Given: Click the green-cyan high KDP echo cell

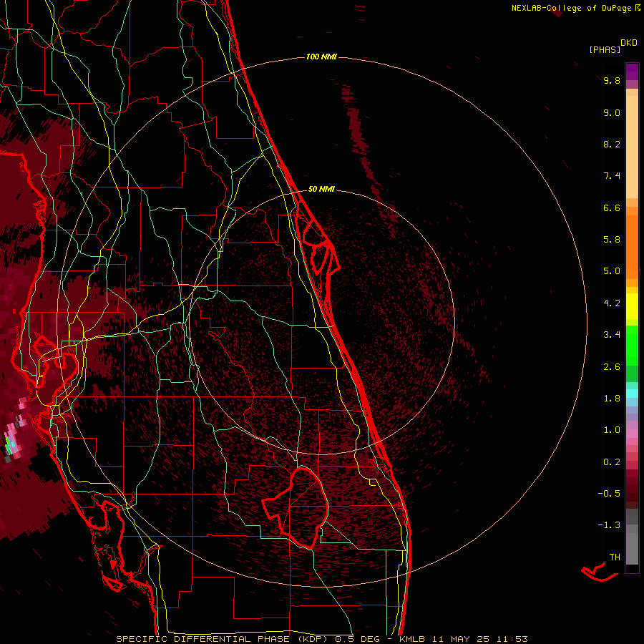Looking at the screenshot, I should point(10,445).
